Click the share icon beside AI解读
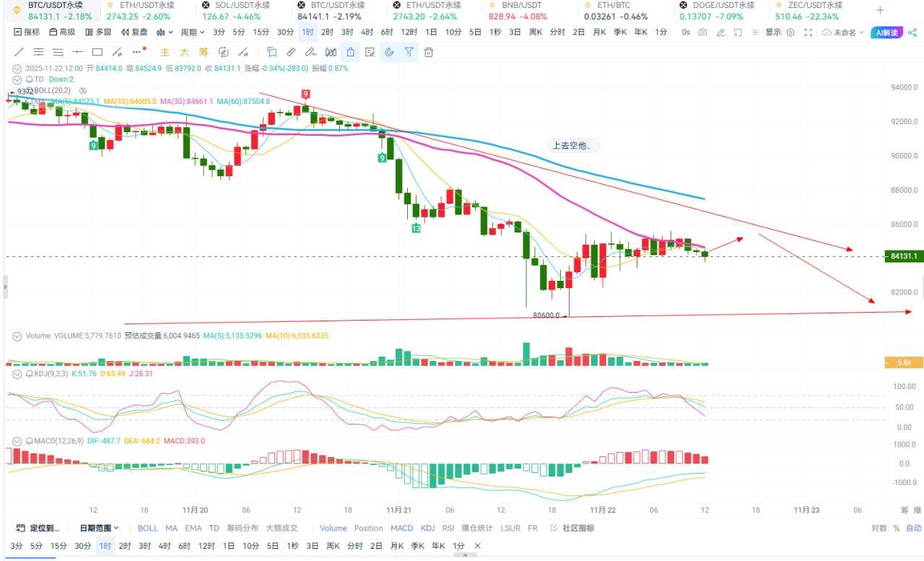This screenshot has height=561, width=924. tap(912, 32)
